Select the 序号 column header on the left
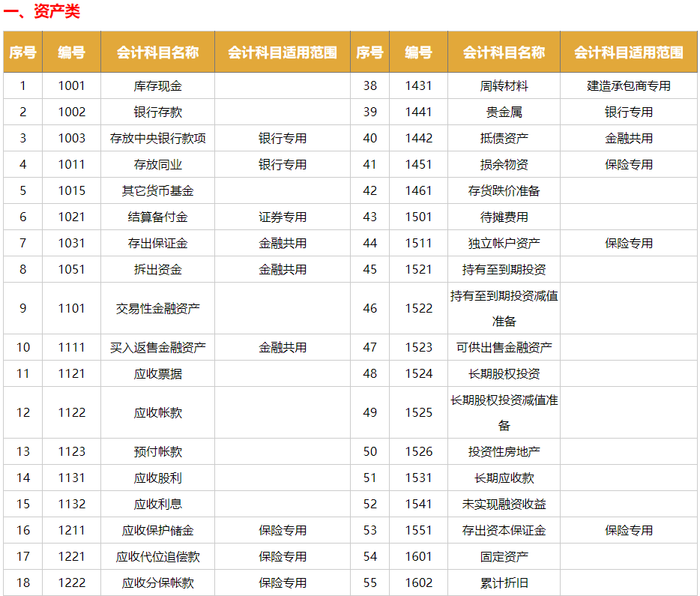This screenshot has height=596, width=700. (23, 52)
